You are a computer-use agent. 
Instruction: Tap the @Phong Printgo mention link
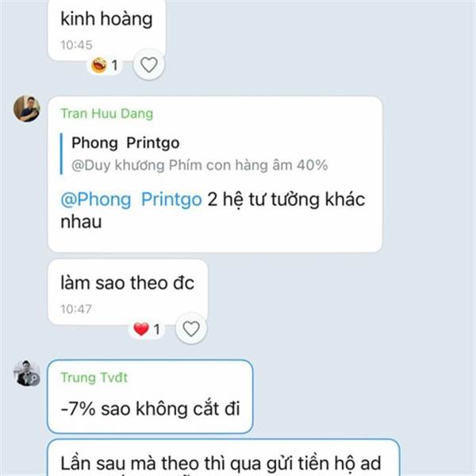point(131,199)
